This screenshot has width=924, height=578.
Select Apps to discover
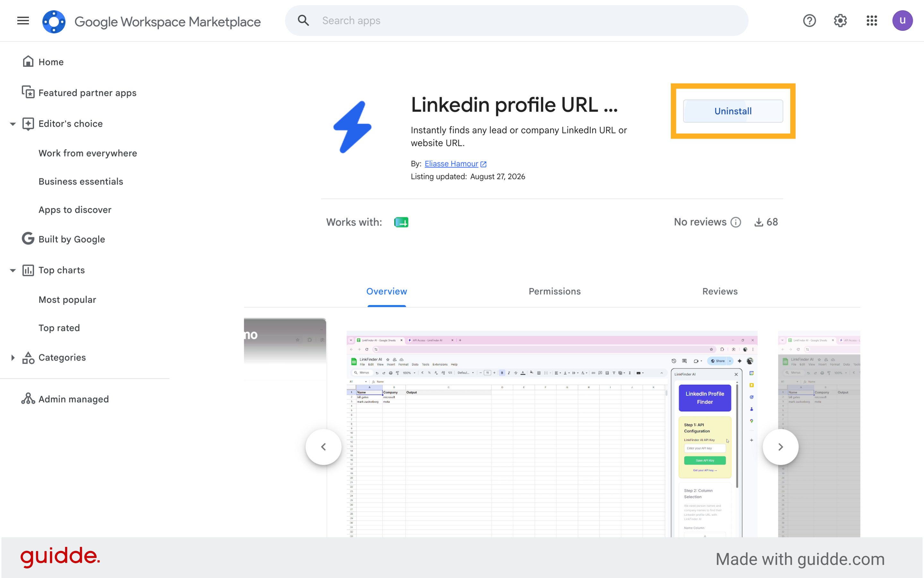coord(75,210)
